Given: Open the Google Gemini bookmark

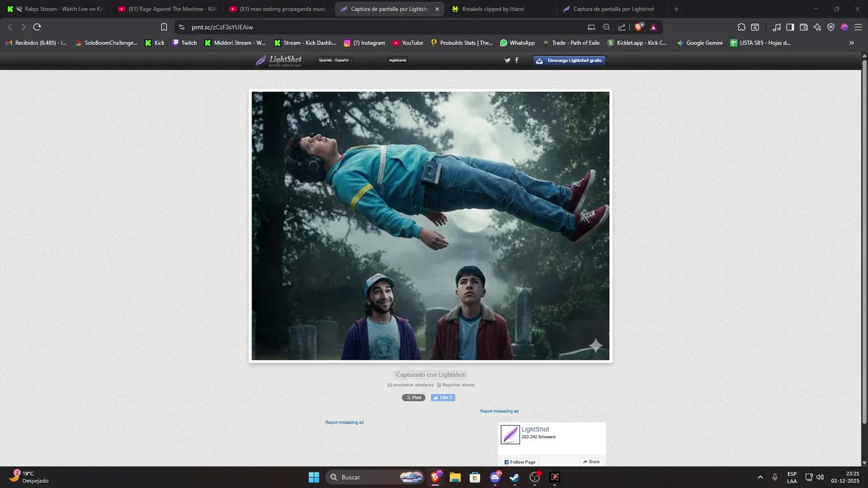Looking at the screenshot, I should click(x=699, y=43).
